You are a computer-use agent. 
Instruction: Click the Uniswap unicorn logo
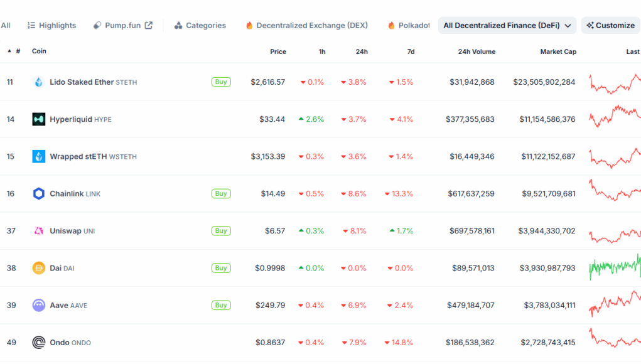(x=39, y=231)
